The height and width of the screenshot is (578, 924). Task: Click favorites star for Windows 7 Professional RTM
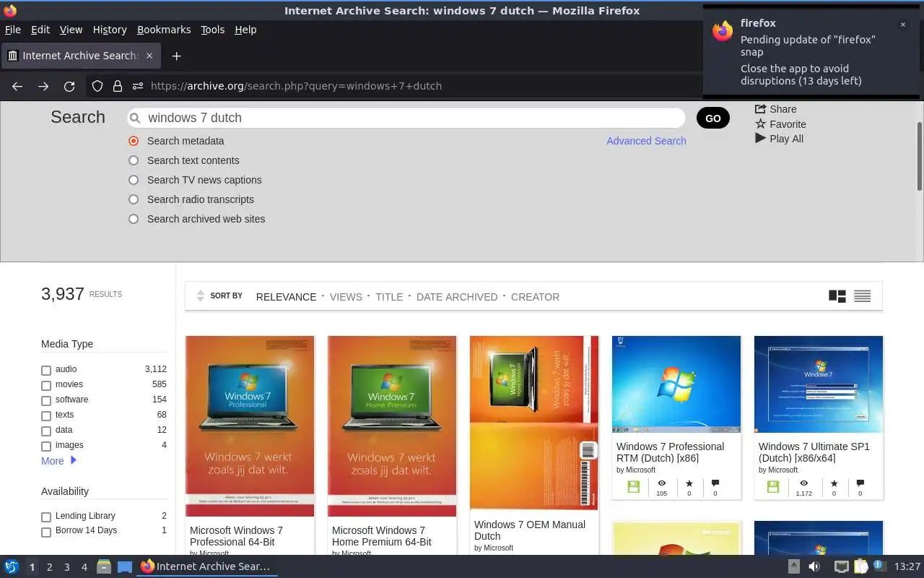coord(689,483)
